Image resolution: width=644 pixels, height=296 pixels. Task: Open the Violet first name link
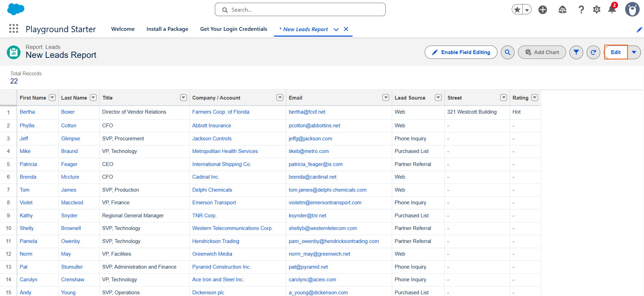click(26, 203)
